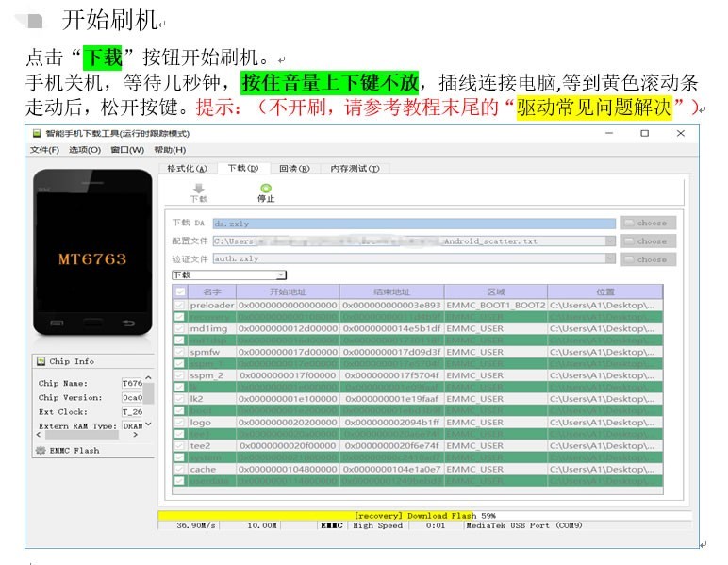Click the EMMC Flash gear icon
Image resolution: width=728 pixels, height=565 pixels.
click(41, 450)
